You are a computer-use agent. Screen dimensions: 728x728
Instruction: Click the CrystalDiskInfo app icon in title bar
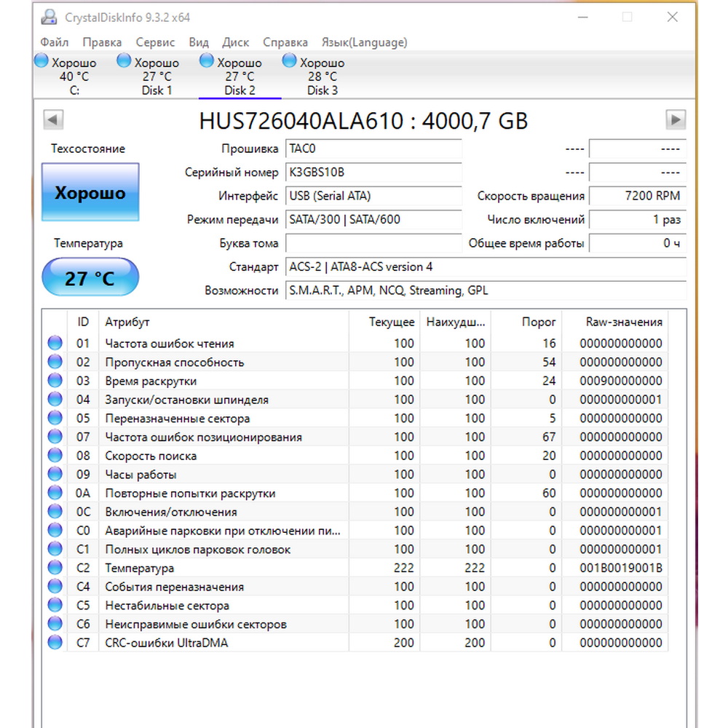click(49, 17)
